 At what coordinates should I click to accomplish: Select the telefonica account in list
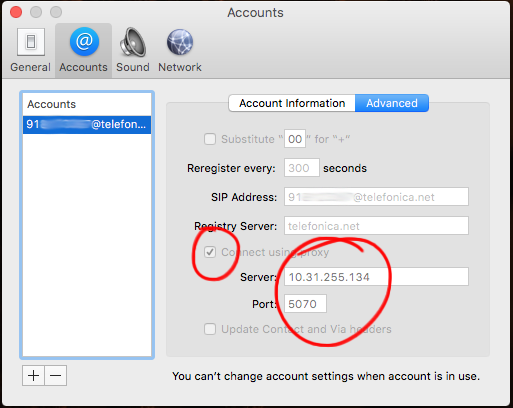click(x=87, y=125)
